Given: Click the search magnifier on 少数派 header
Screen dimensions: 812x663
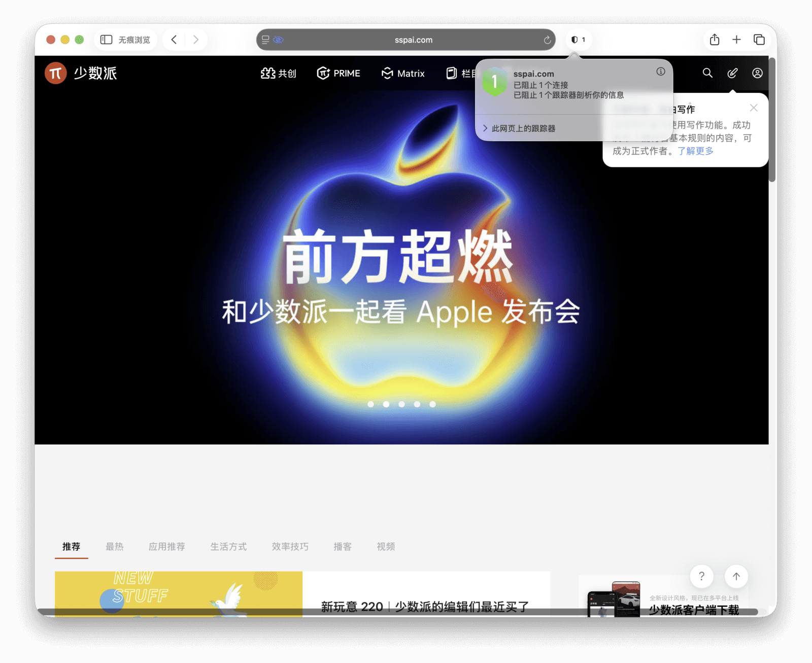Looking at the screenshot, I should click(707, 73).
